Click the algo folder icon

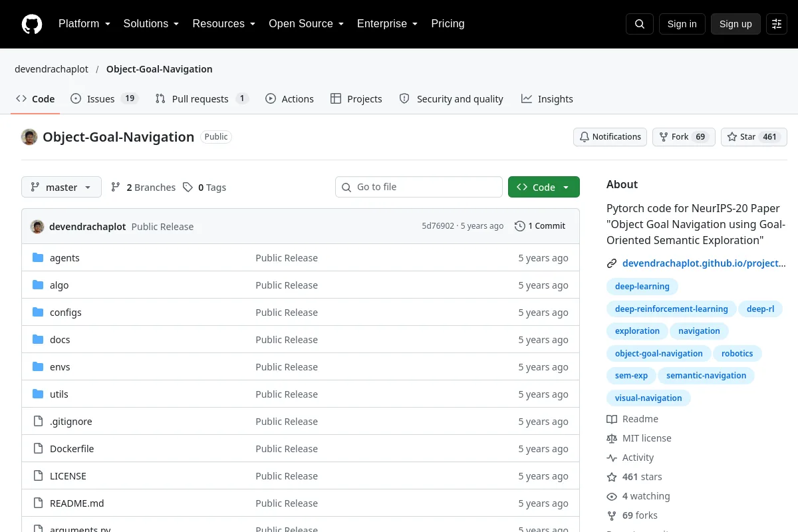[38, 285]
